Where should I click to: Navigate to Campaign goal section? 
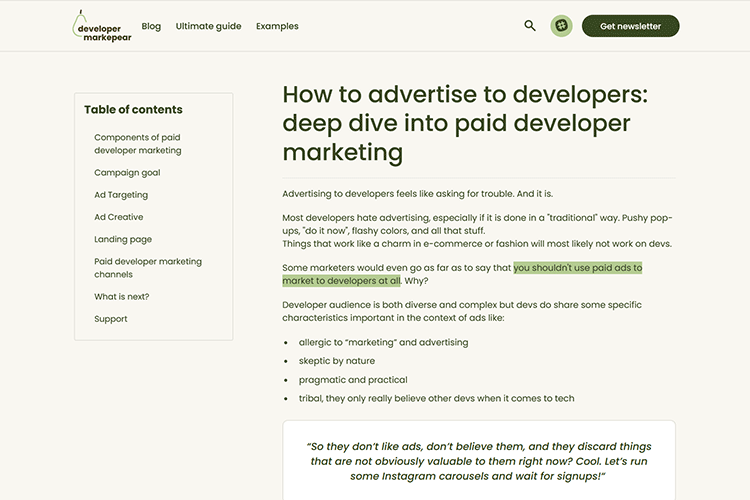pyautogui.click(x=127, y=173)
